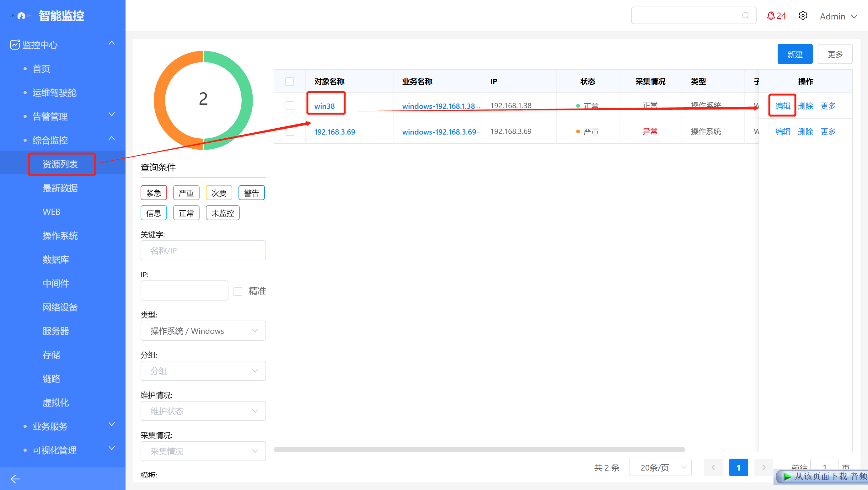Click 删除 for the win38 row
This screenshot has width=868, height=490.
pos(805,106)
